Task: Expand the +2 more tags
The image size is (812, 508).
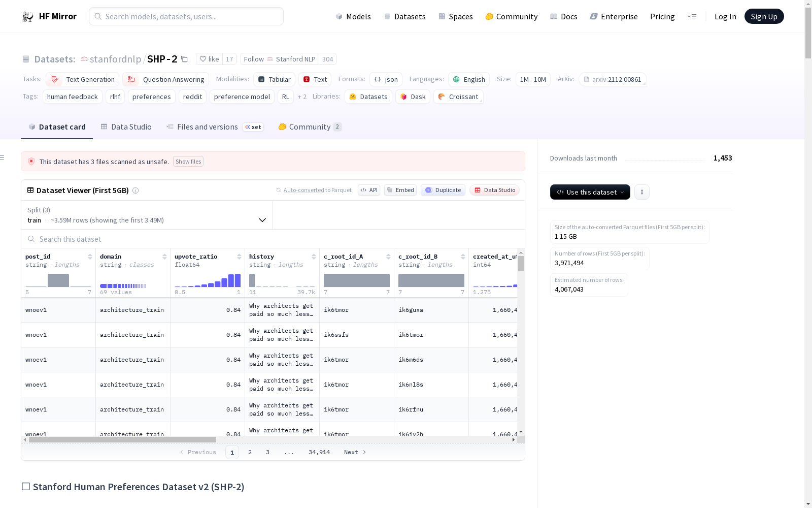Action: [x=302, y=97]
